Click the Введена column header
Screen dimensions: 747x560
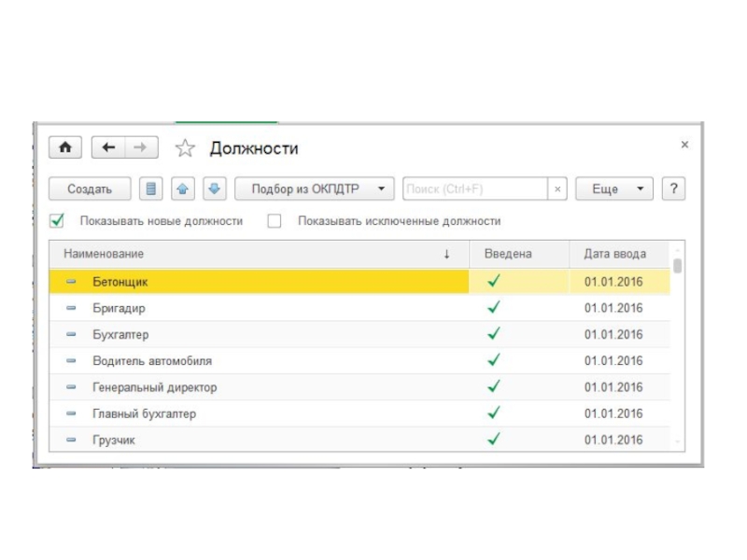[x=509, y=254]
